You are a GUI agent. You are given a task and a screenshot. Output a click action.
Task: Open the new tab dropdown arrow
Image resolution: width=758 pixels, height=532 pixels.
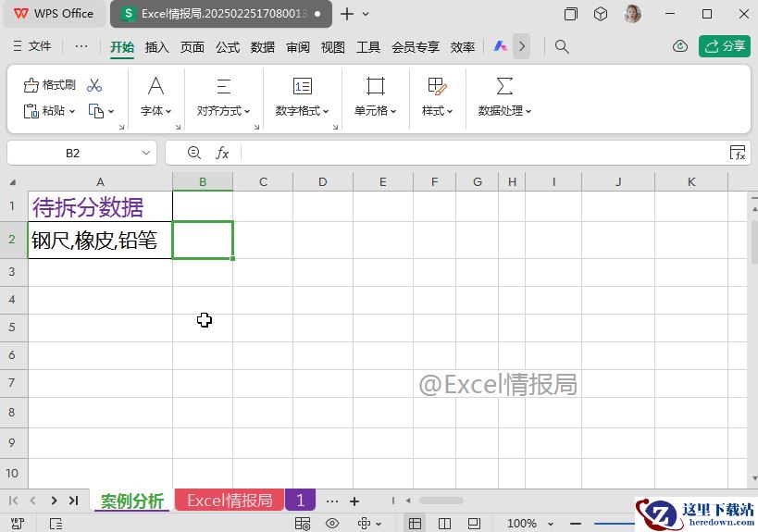(x=366, y=14)
